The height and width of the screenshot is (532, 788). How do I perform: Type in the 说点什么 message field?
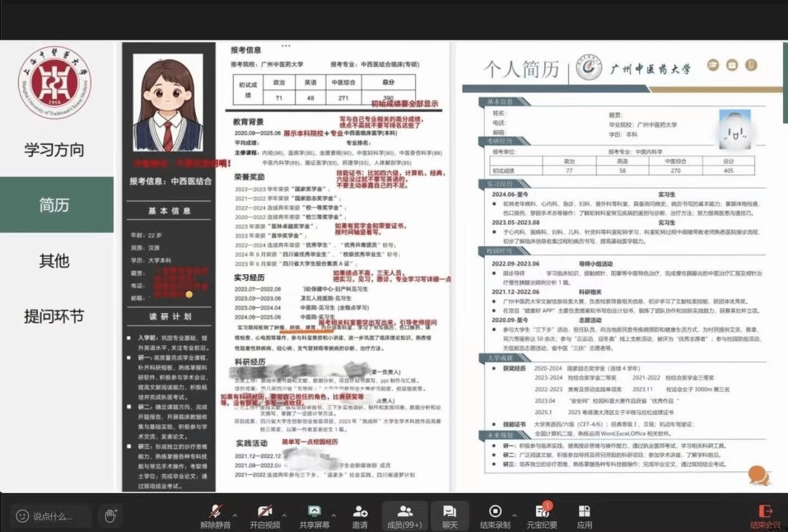(x=56, y=516)
